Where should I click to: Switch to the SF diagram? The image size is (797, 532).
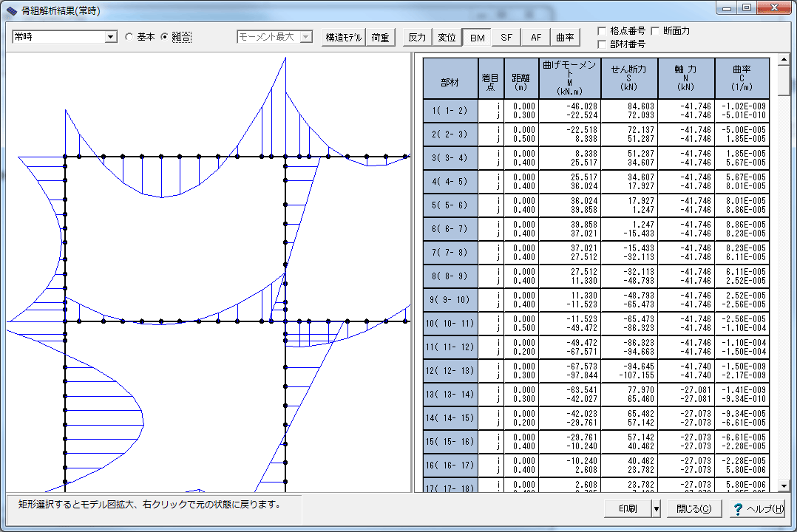point(506,38)
